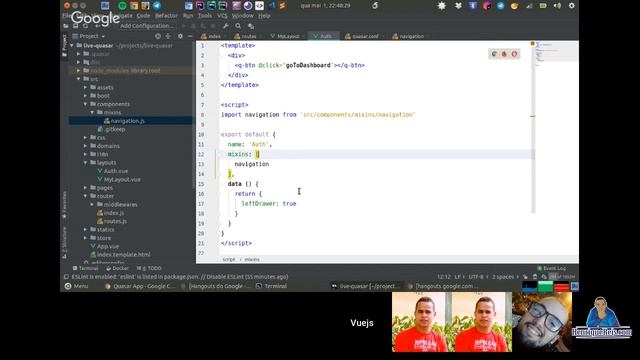This screenshot has width=640, height=360.
Task: Open the Spotify icon in the top panel
Action: click(x=122, y=6)
